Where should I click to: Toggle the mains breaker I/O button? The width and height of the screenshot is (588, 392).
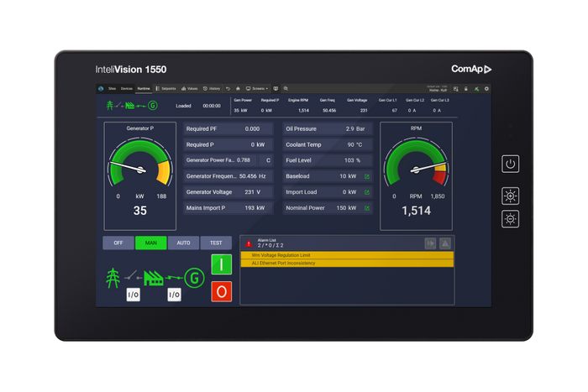[133, 295]
